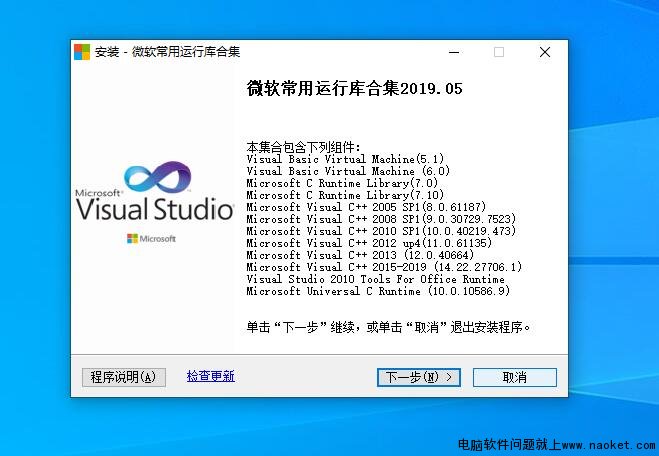Click Microsoft C Runtime Library(7.10) line

tap(345, 195)
